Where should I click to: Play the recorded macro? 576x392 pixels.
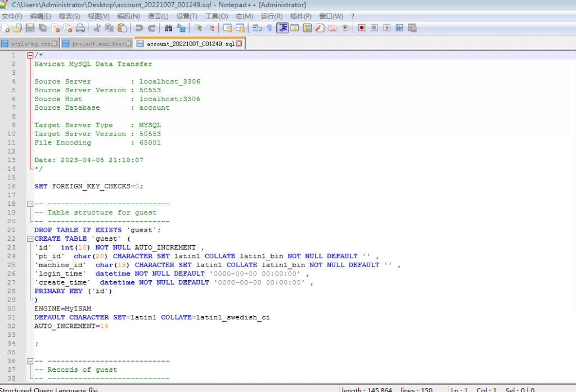pyautogui.click(x=387, y=27)
